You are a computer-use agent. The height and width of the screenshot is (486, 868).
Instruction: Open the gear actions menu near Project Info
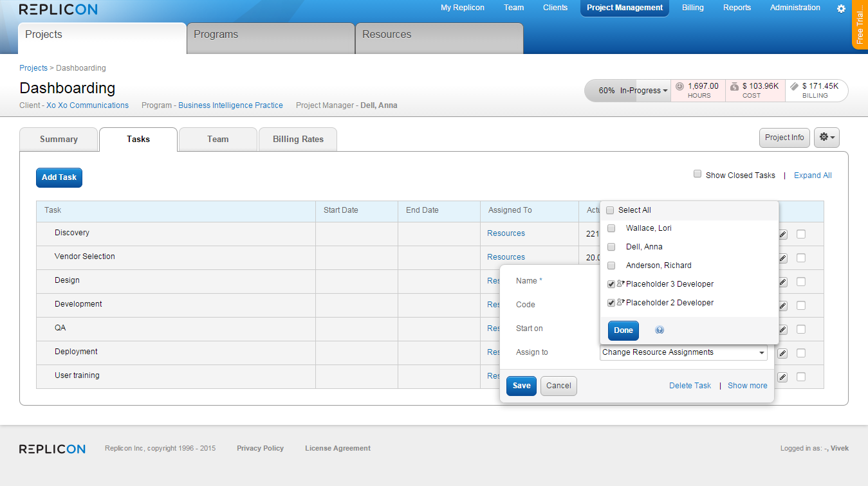(x=826, y=137)
